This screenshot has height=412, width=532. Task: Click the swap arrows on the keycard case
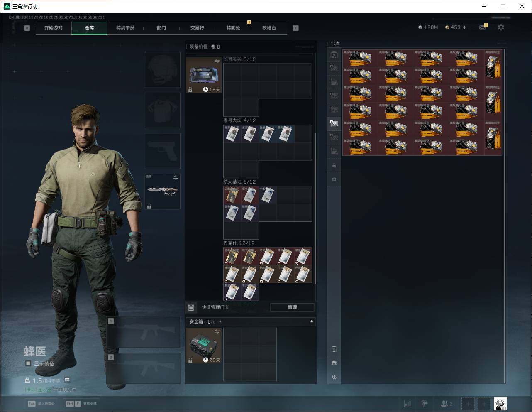(217, 61)
